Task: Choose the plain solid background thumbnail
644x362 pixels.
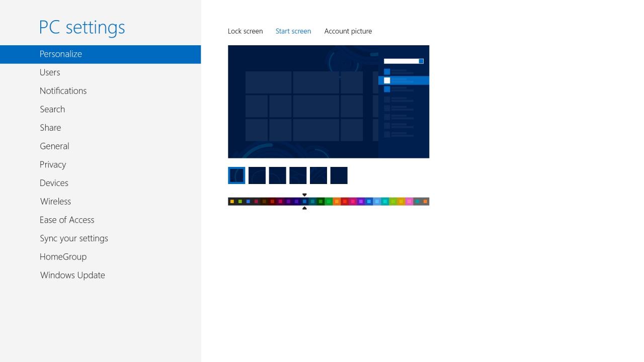Action: 339,175
